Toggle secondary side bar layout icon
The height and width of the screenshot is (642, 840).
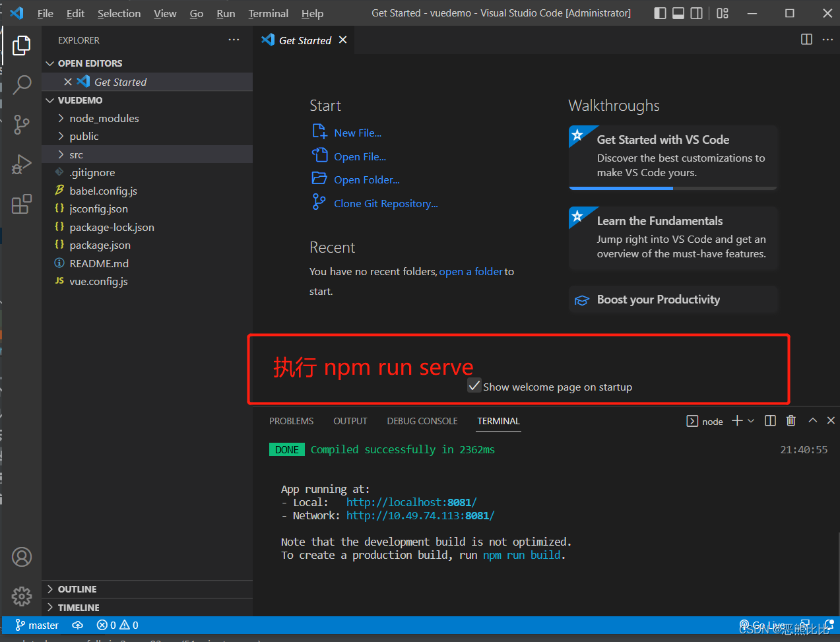[x=696, y=13]
